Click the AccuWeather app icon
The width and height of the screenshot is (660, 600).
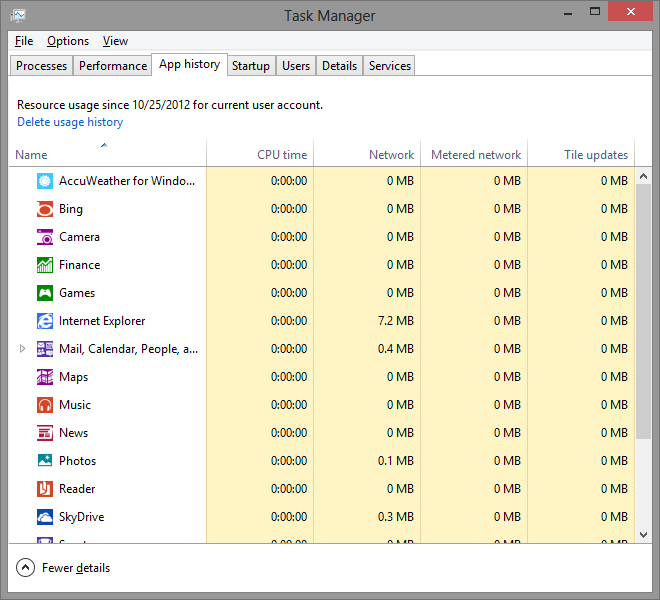pyautogui.click(x=45, y=181)
